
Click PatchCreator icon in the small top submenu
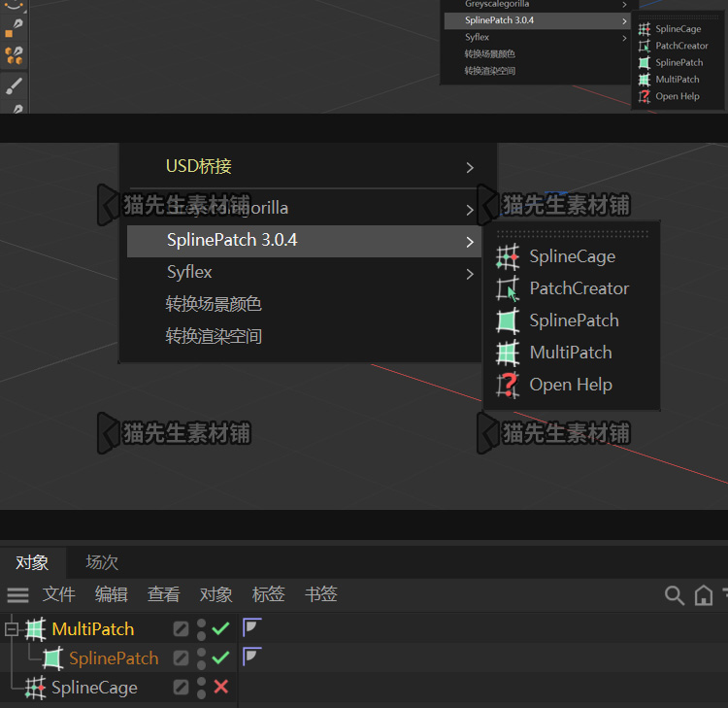tap(644, 46)
